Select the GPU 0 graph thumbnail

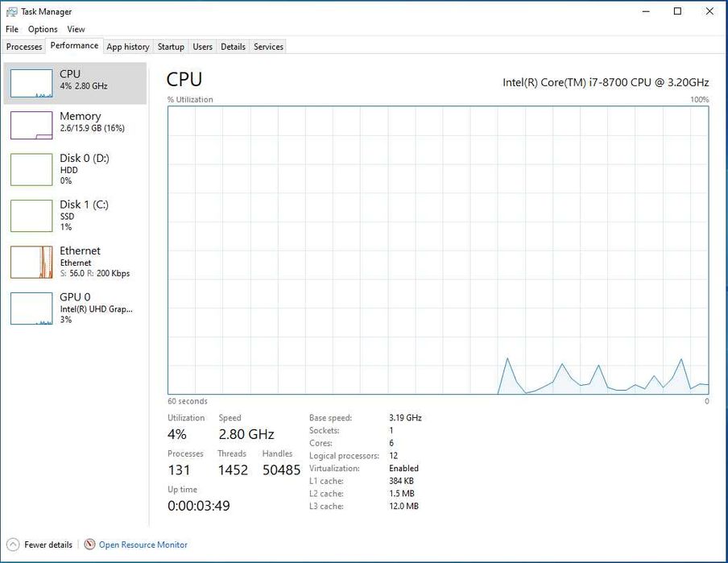pyautogui.click(x=31, y=308)
